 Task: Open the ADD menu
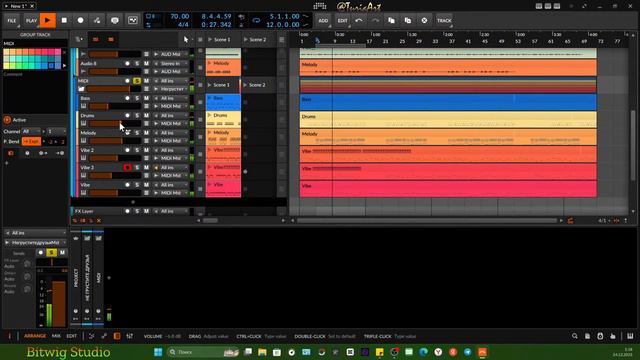tap(323, 20)
